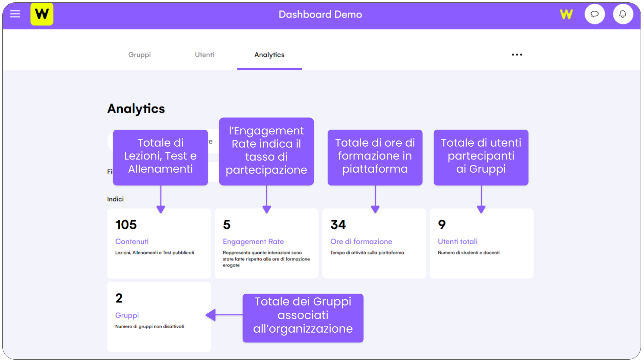644x362 pixels.
Task: Click the Analytics page heading
Action: click(x=136, y=109)
